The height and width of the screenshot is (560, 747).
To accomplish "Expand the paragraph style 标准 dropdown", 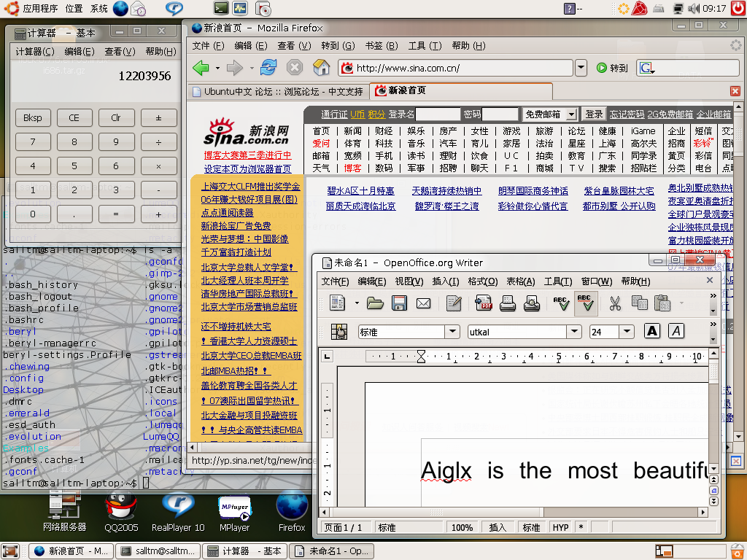I will pos(452,332).
